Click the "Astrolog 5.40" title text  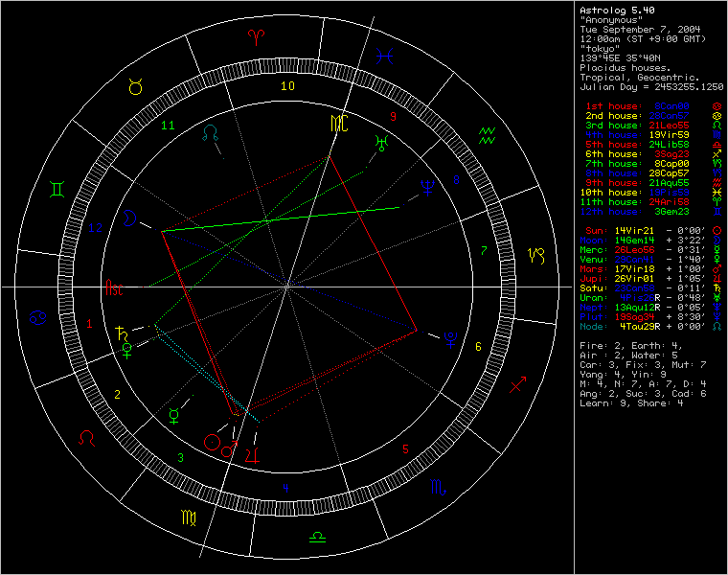click(617, 11)
